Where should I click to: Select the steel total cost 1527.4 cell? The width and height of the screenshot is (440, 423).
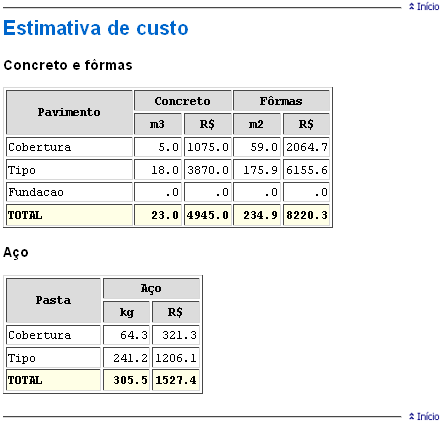(x=176, y=380)
